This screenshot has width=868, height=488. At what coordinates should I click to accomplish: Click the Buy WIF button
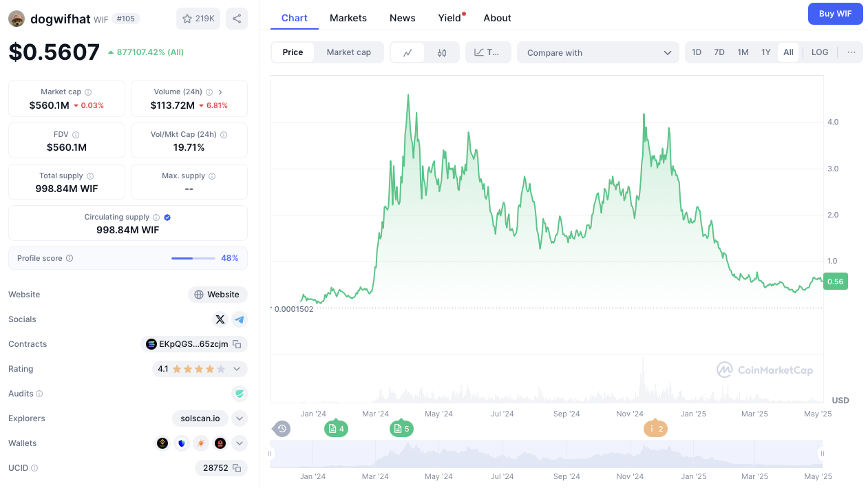click(835, 14)
